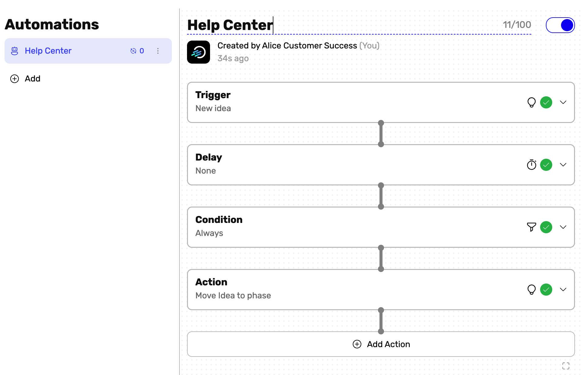Click the Add Action button

pos(381,344)
